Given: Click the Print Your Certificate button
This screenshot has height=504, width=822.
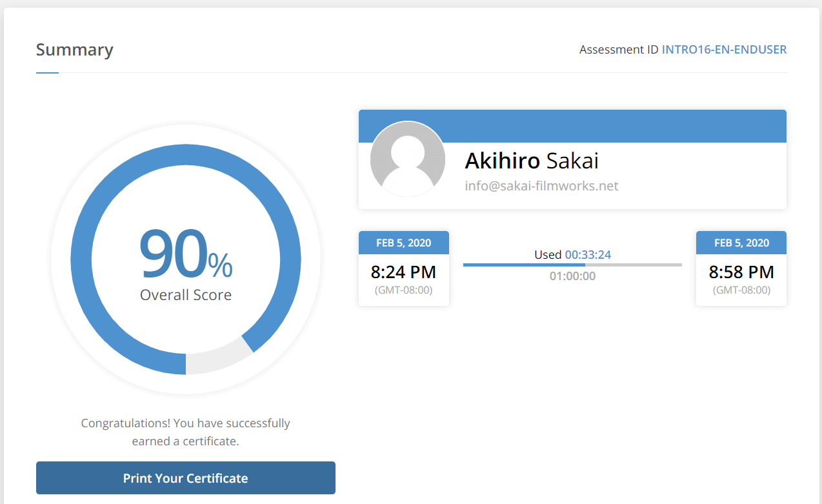Looking at the screenshot, I should pos(185,478).
